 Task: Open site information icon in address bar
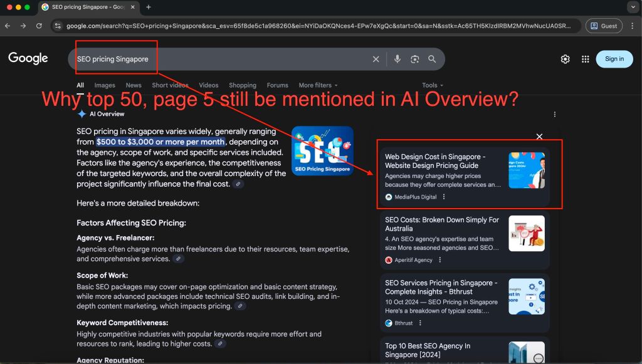click(58, 26)
